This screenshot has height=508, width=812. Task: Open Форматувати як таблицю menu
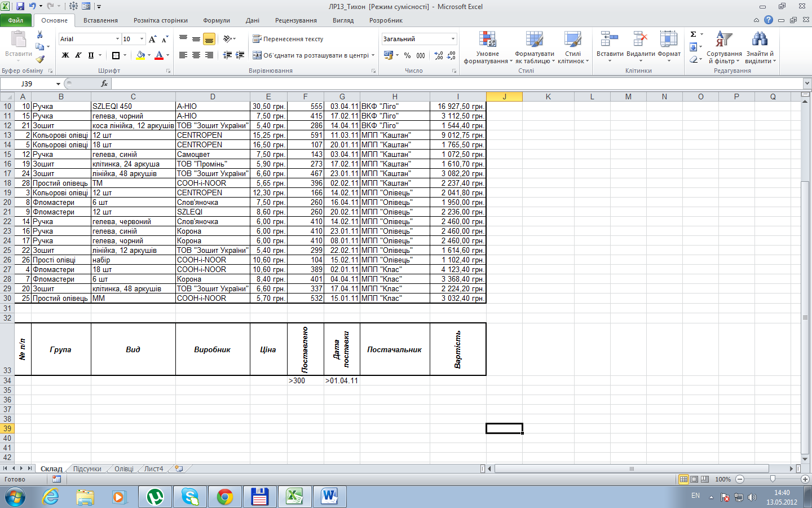[x=535, y=47]
